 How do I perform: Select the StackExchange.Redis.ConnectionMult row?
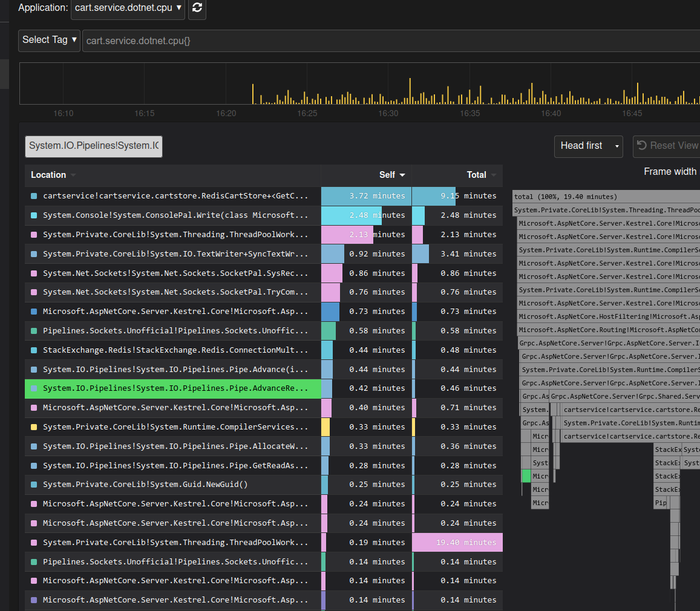[263, 350]
